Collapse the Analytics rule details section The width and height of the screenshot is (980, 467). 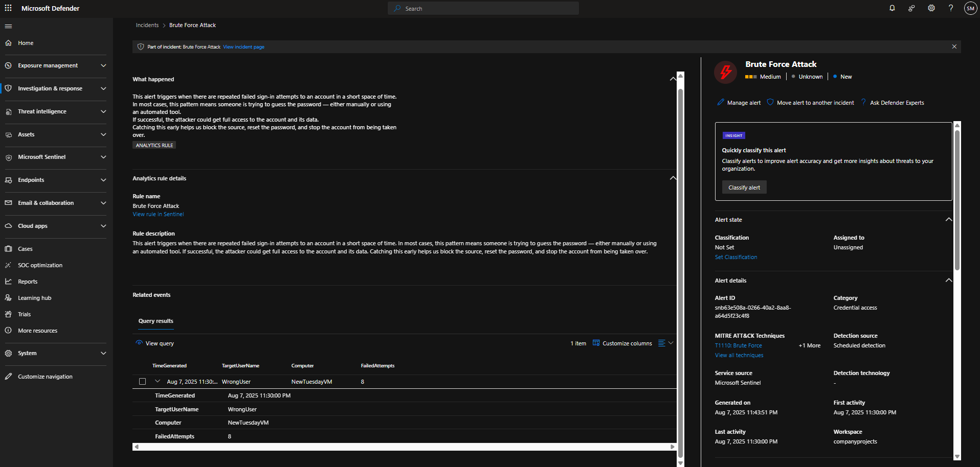pyautogui.click(x=673, y=178)
